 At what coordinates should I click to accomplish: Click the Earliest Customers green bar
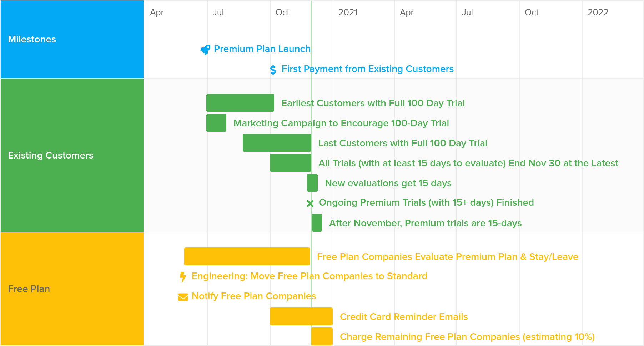pos(240,103)
